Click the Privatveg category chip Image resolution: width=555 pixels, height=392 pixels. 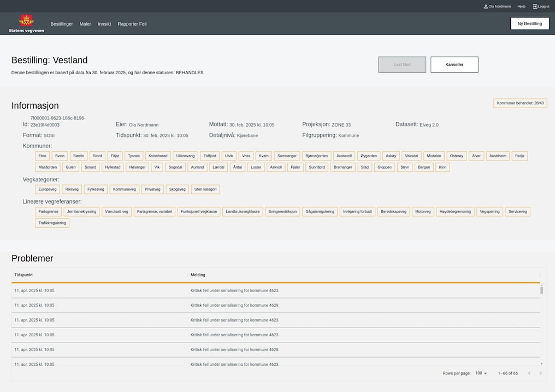click(x=152, y=189)
